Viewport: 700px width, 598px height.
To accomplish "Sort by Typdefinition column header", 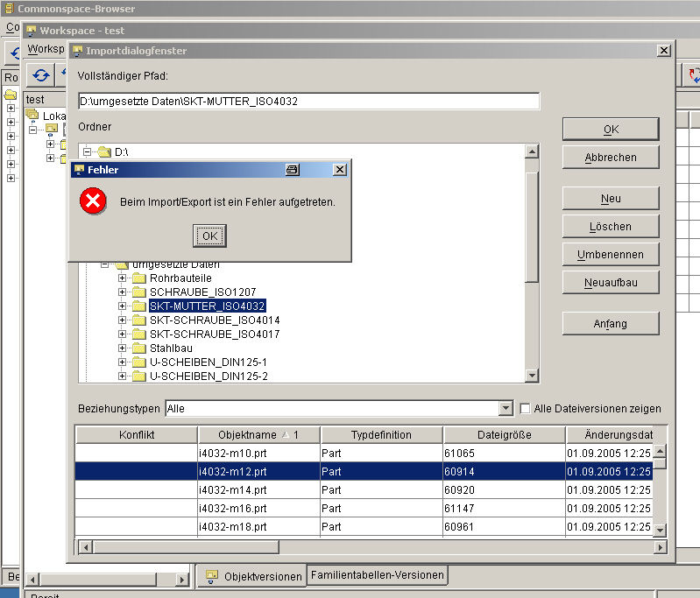I will [x=382, y=434].
